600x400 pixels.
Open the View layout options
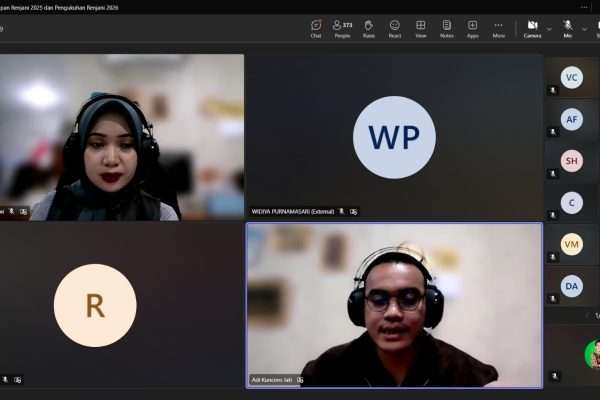pos(421,28)
